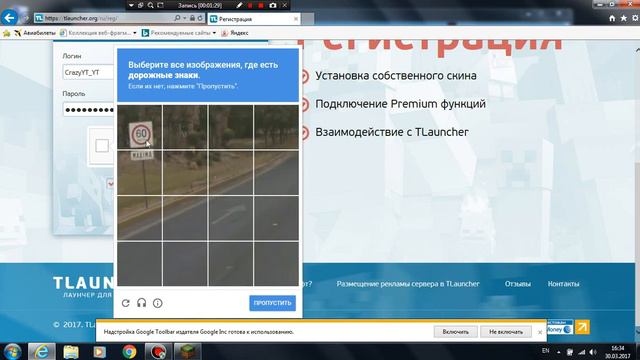Screen dimensions: 640x360
Task: Go back with the browser back arrow
Action: coord(9,18)
